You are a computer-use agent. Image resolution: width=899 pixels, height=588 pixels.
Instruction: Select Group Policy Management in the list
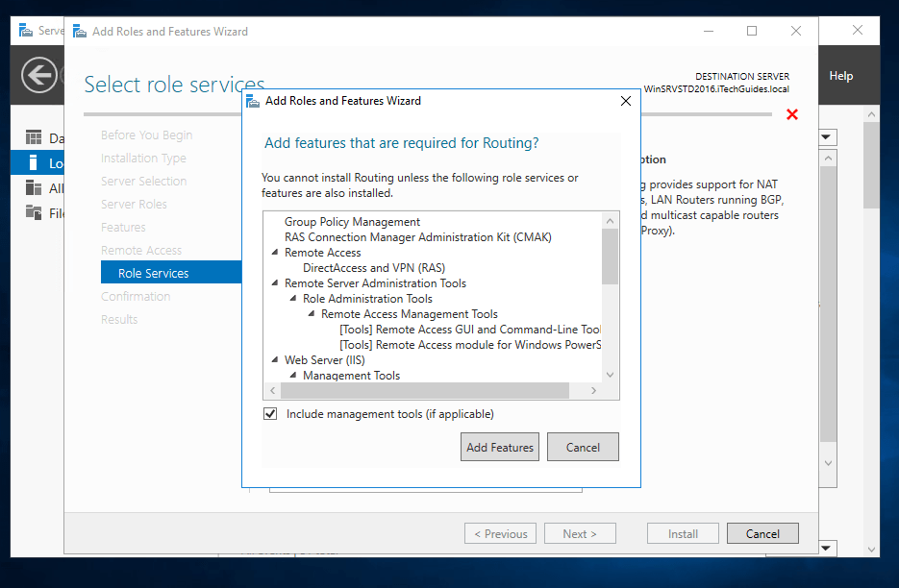click(352, 222)
